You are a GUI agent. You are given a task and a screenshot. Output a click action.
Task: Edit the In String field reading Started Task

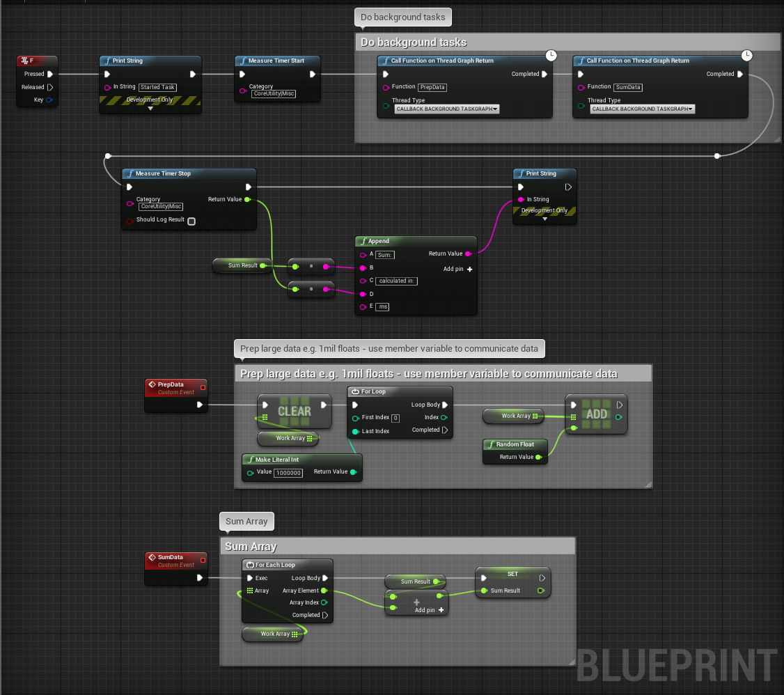pos(159,87)
